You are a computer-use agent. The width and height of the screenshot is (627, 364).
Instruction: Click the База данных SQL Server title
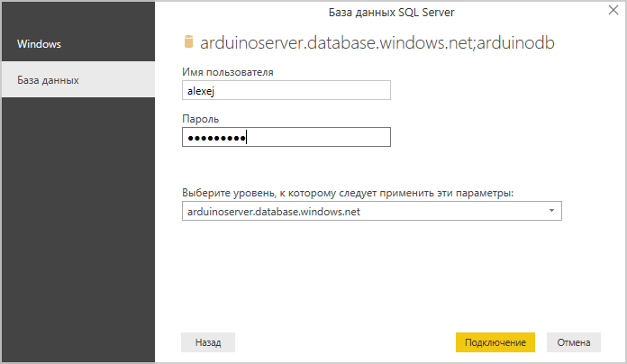point(392,13)
